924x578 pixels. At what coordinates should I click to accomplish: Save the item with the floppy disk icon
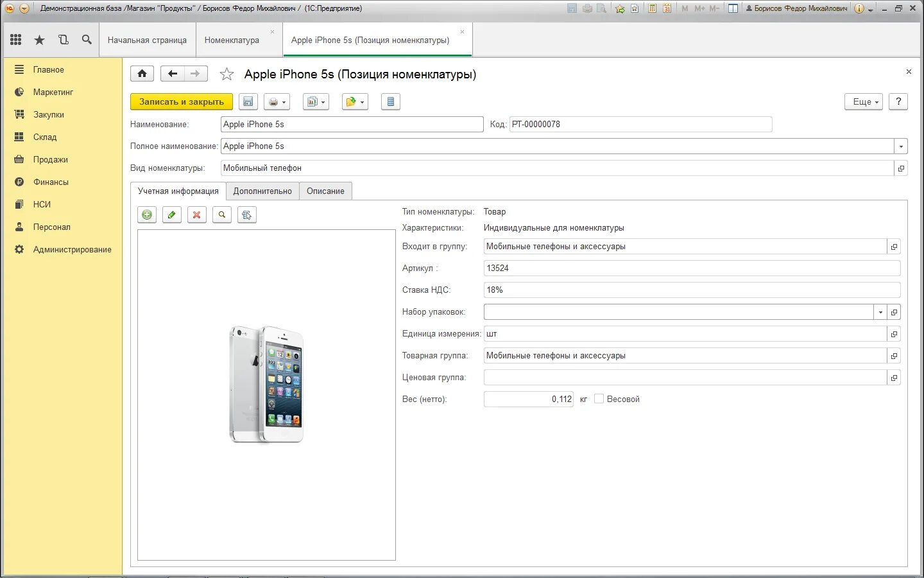(x=248, y=101)
